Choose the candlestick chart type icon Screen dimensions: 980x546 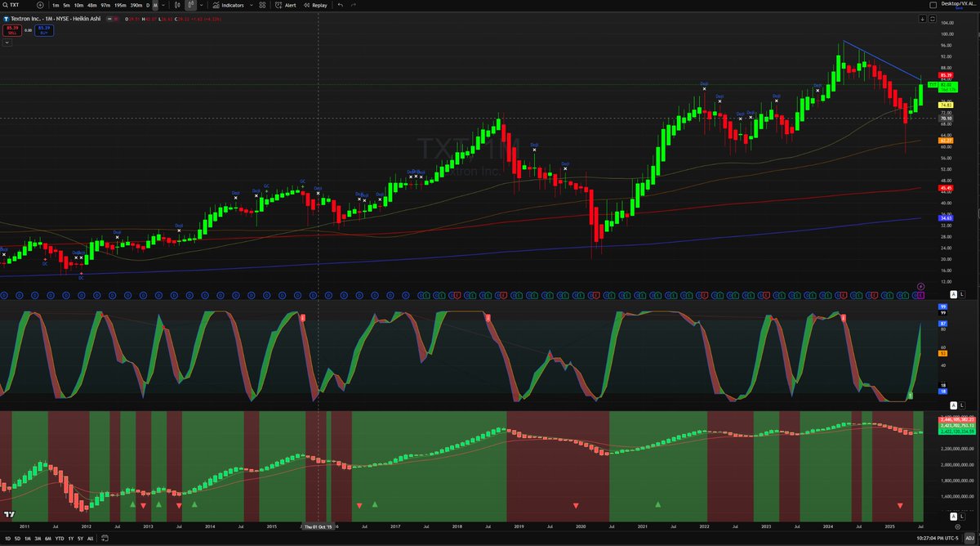point(176,5)
